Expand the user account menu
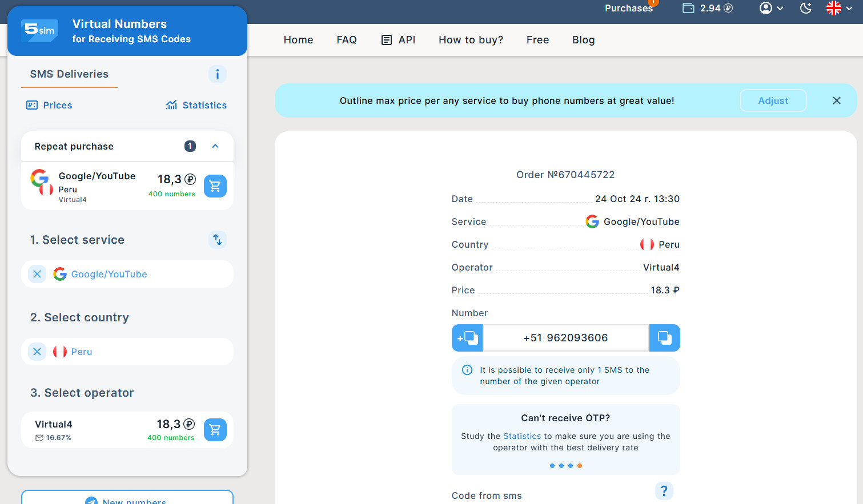The height and width of the screenshot is (504, 863). (772, 8)
